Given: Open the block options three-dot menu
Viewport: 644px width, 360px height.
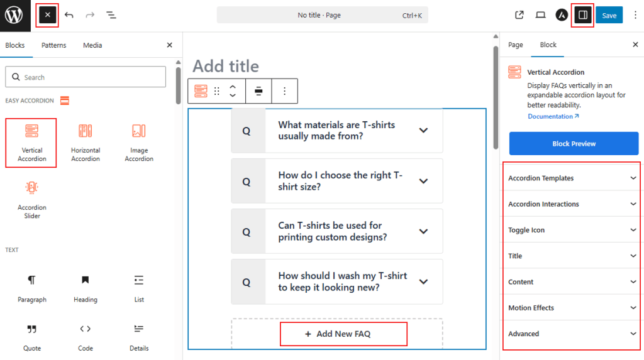Looking at the screenshot, I should tap(284, 91).
